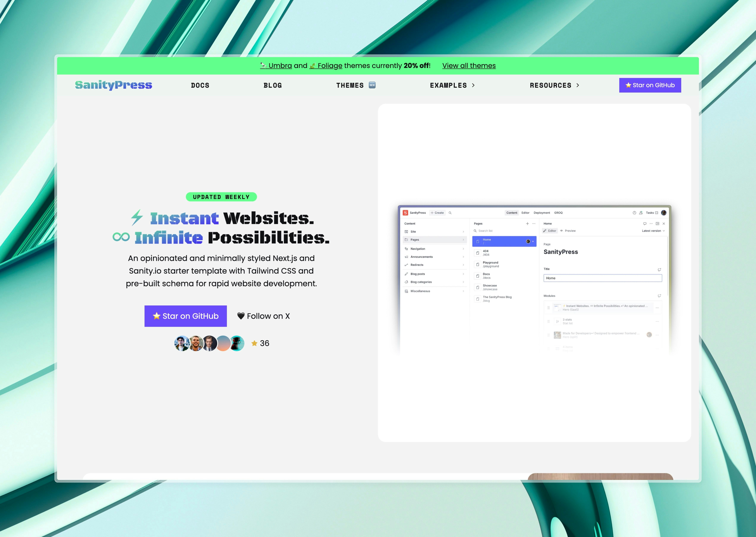Image resolution: width=756 pixels, height=537 pixels.
Task: Switch to the studio Editor top tab
Action: pos(525,213)
